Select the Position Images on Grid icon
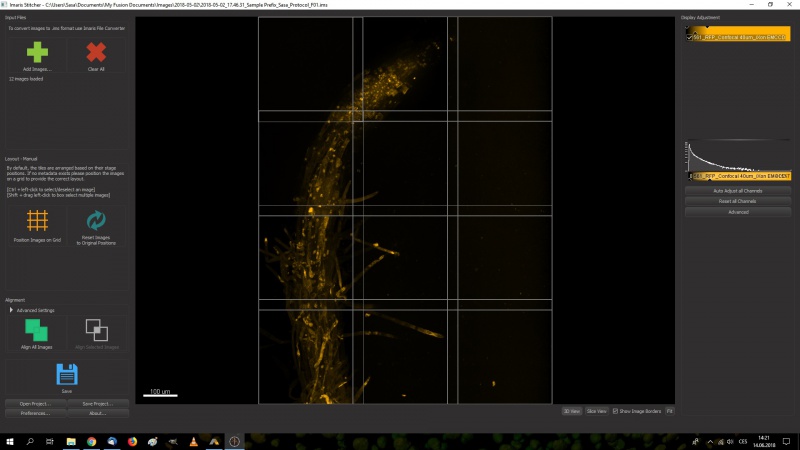 (36, 220)
